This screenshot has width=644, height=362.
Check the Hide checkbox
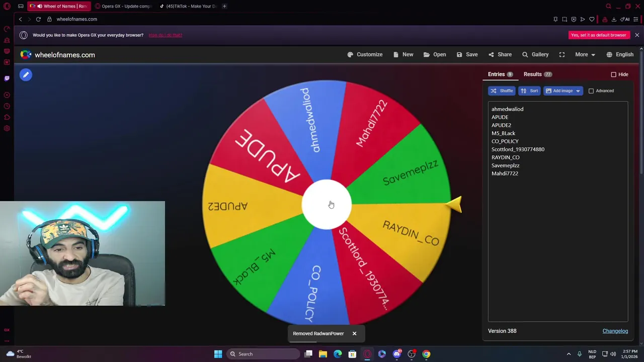pos(613,74)
